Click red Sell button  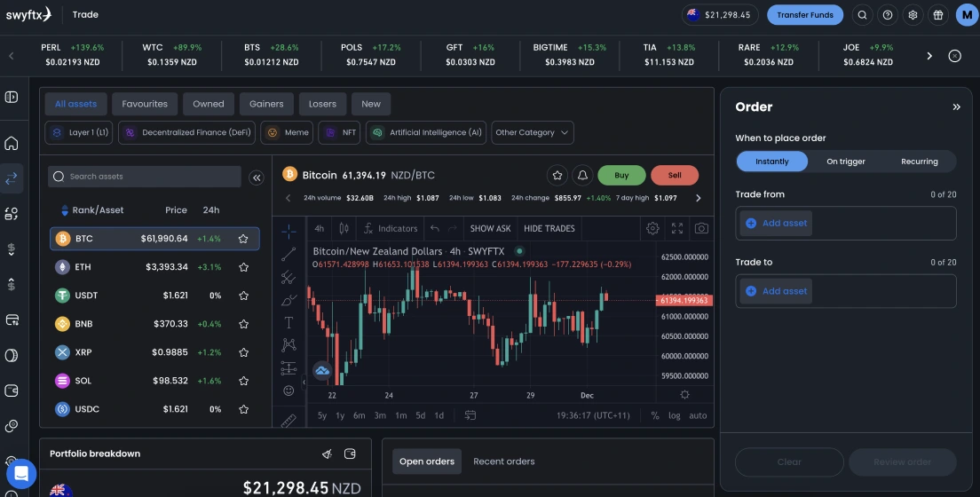pyautogui.click(x=675, y=175)
